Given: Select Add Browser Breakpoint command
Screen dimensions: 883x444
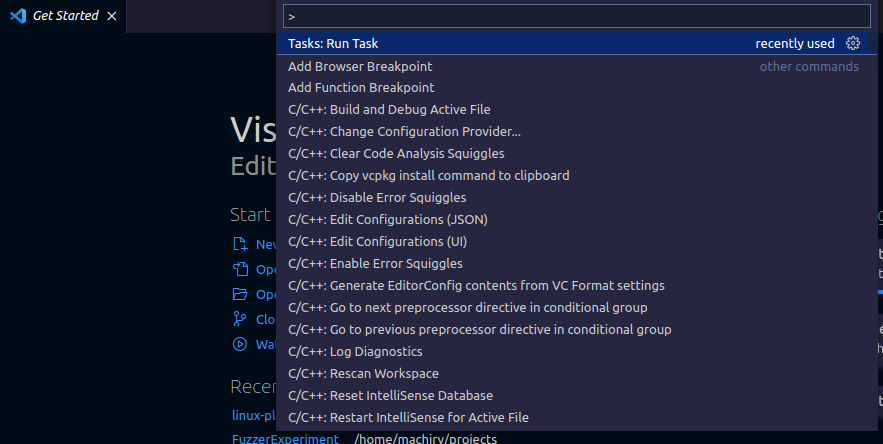Looking at the screenshot, I should click(577, 66).
